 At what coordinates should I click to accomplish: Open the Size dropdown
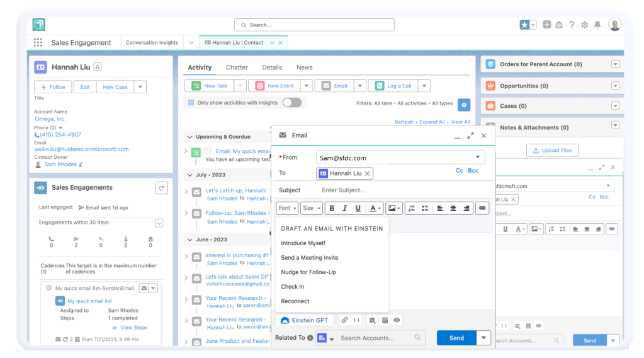click(312, 209)
